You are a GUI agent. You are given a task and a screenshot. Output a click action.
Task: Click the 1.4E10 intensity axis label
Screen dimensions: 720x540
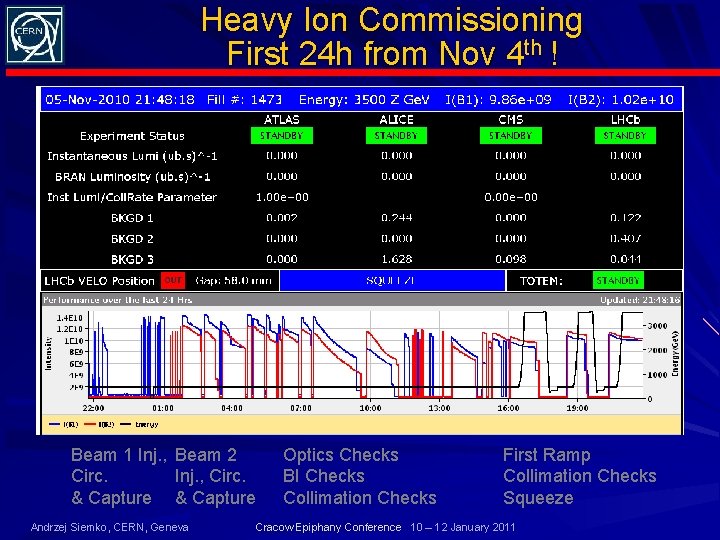70,318
